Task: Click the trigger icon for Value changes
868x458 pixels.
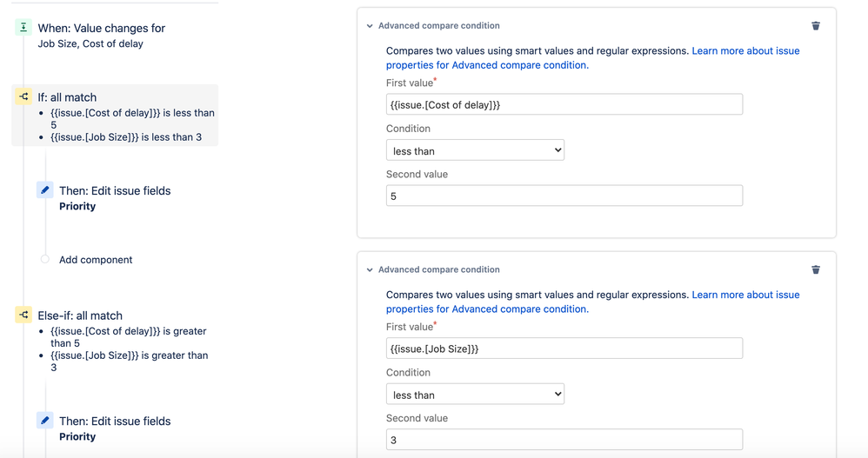Action: (x=23, y=28)
